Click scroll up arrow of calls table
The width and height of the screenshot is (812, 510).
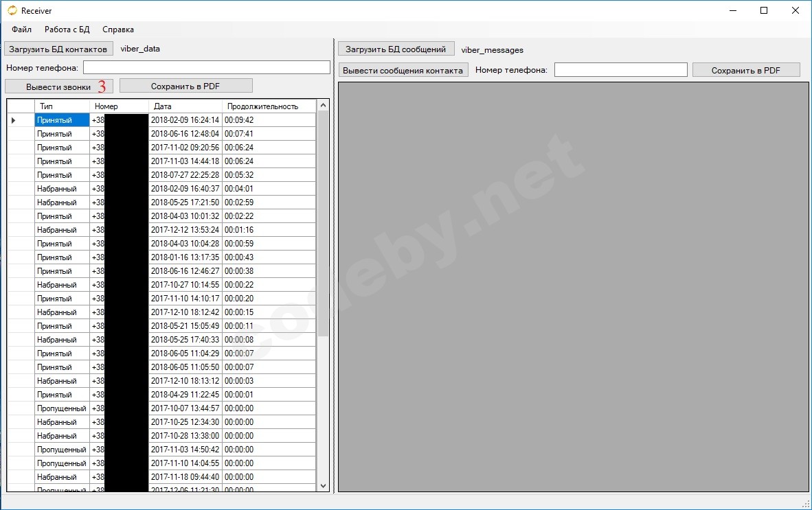pos(323,105)
